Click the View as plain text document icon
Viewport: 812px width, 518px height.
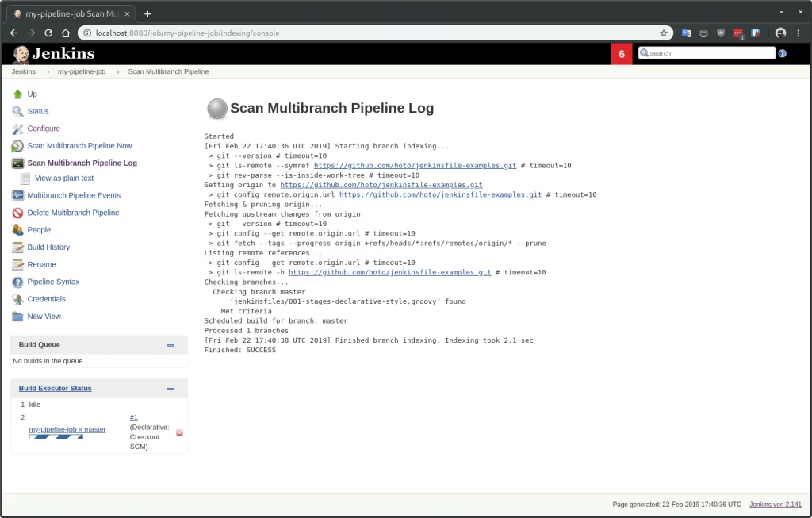click(x=25, y=178)
